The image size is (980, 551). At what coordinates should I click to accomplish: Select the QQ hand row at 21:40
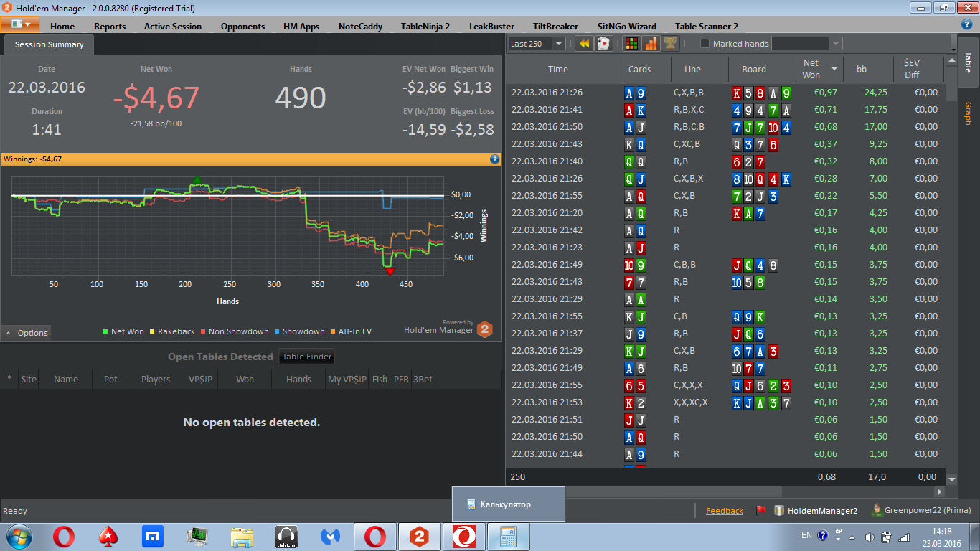pyautogui.click(x=726, y=161)
